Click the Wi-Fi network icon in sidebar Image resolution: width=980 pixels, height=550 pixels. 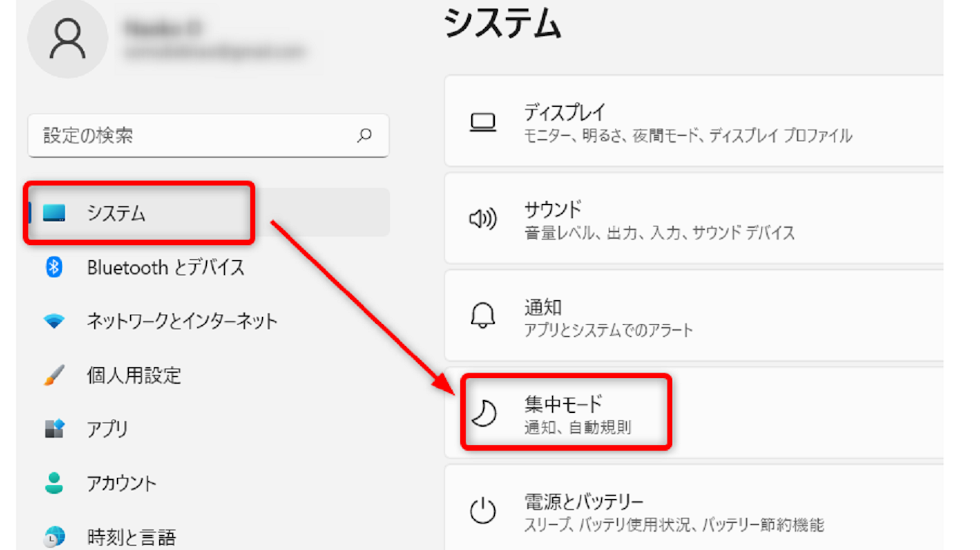point(54,320)
